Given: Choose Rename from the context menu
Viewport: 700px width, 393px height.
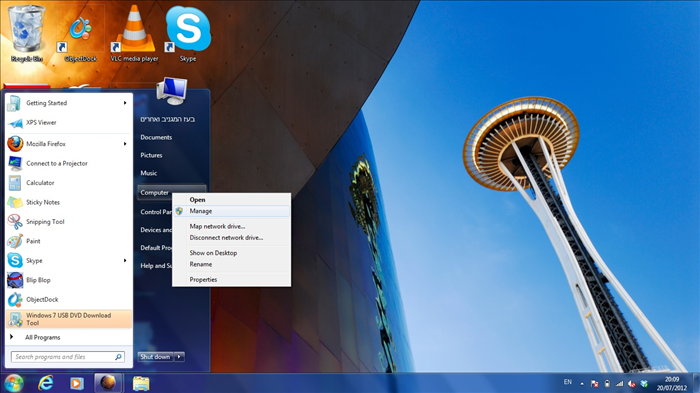Looking at the screenshot, I should 232,264.
